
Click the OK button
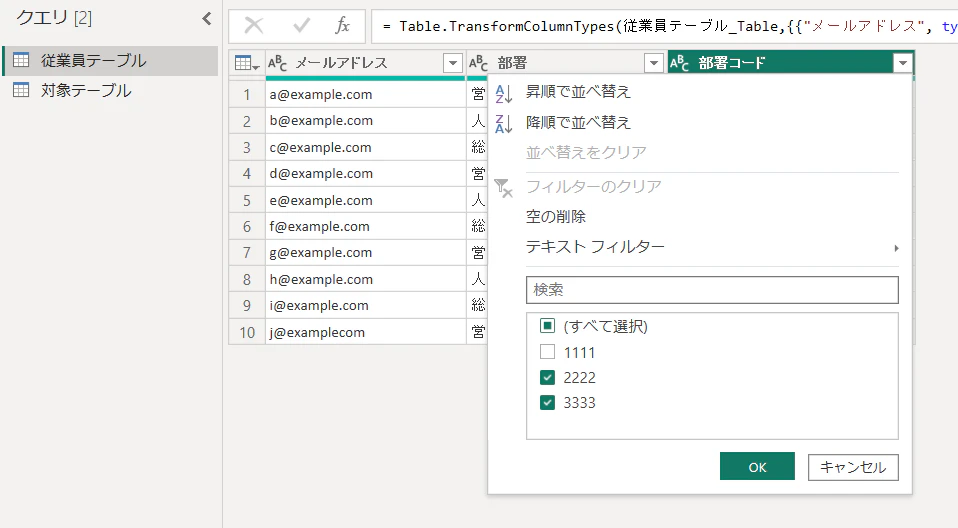pyautogui.click(x=757, y=467)
